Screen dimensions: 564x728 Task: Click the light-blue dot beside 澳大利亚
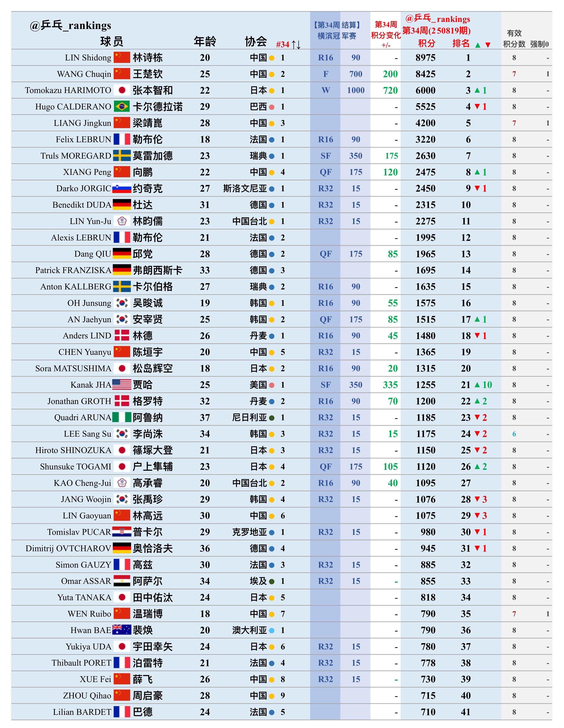272,630
